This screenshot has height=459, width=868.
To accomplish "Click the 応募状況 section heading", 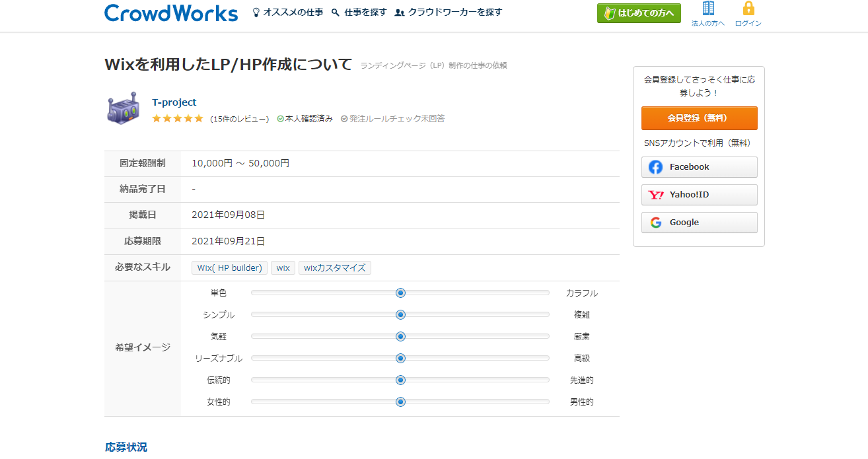I will click(x=126, y=447).
